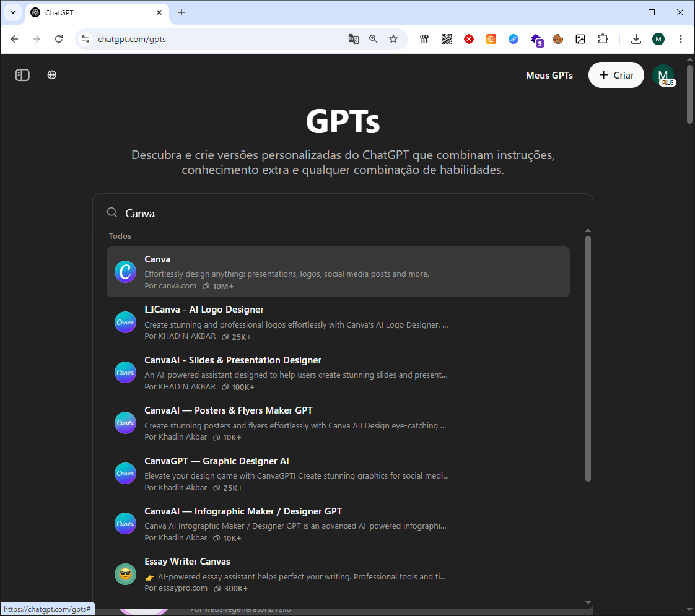Click the translate page icon

(x=353, y=39)
